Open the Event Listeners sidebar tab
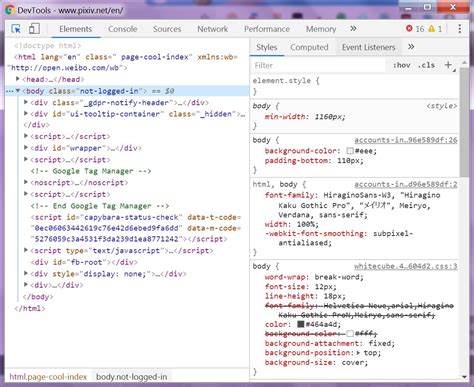Viewport: 474px width, 387px height. coord(368,47)
